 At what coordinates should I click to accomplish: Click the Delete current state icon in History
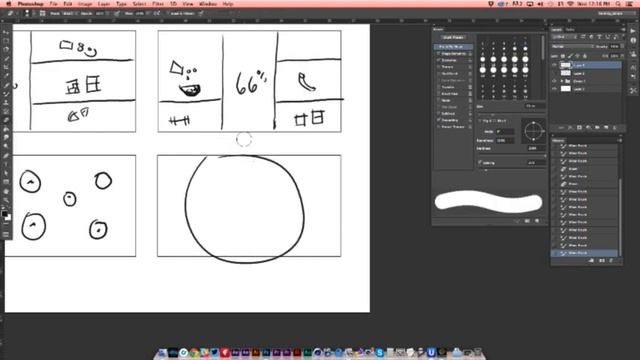[611, 260]
